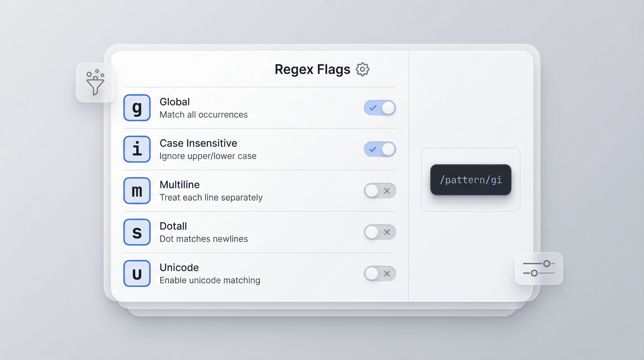Click 'Ignore upper/lower case' description
644x360 pixels.
point(208,156)
